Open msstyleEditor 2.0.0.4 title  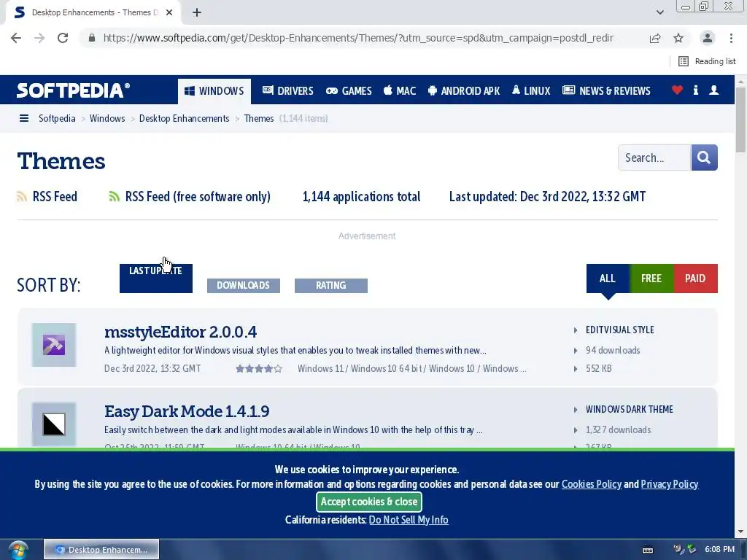point(181,332)
